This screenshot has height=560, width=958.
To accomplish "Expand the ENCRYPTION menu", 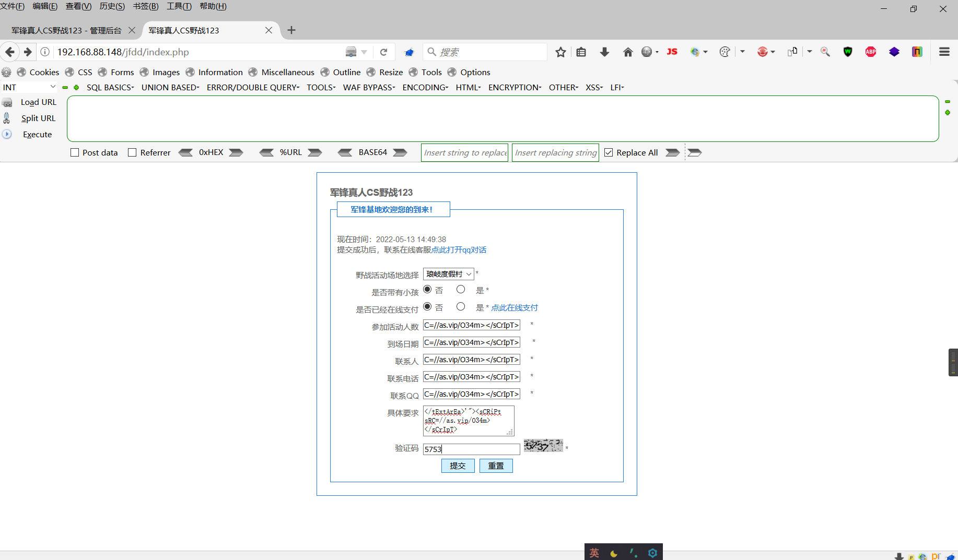I will click(x=515, y=88).
